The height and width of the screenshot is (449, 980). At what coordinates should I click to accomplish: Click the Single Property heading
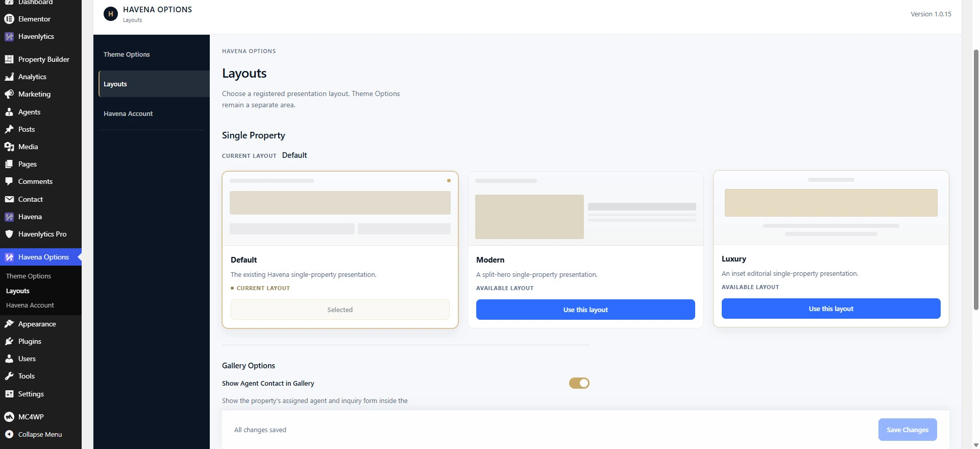(x=254, y=135)
